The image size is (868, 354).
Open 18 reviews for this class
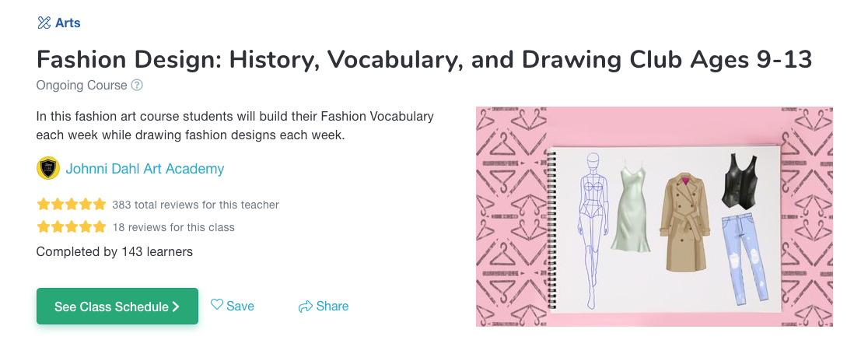173,227
